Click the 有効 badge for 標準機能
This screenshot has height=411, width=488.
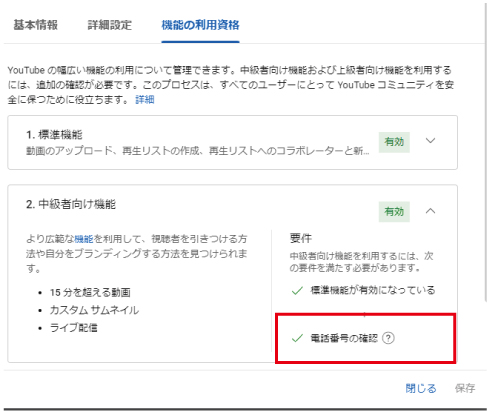tap(394, 142)
